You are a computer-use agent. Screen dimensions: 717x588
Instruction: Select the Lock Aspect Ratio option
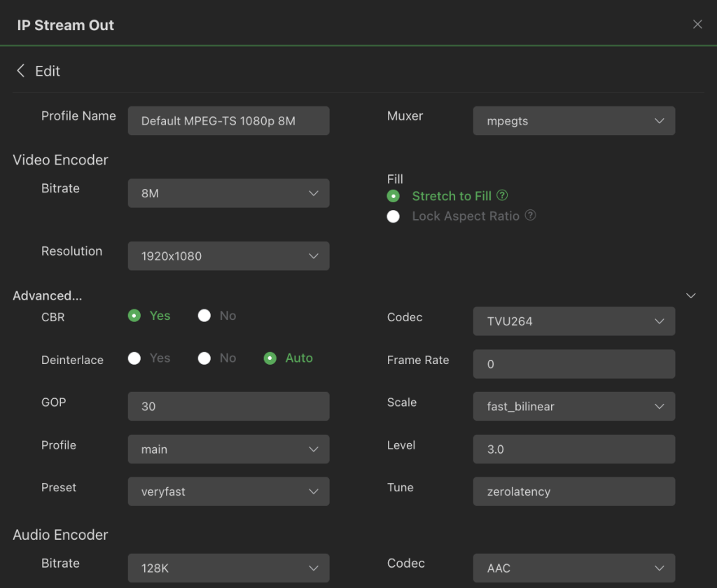(394, 216)
